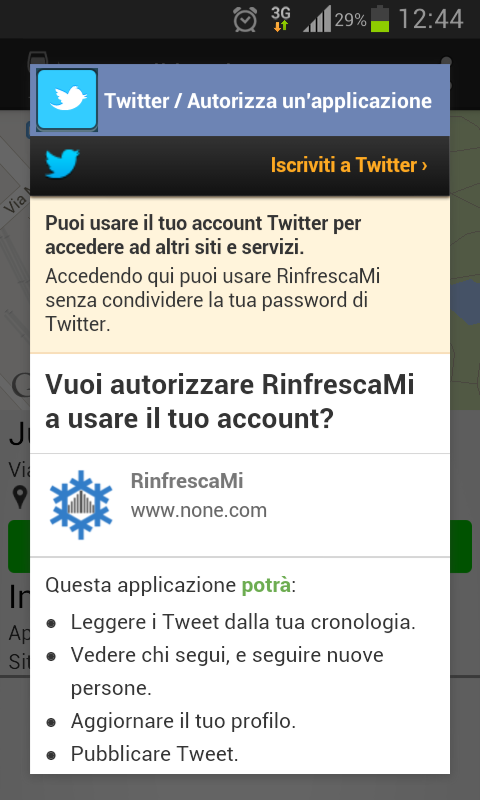Tap the 12:44 clock in status bar
This screenshot has width=480, height=800.
tap(431, 19)
